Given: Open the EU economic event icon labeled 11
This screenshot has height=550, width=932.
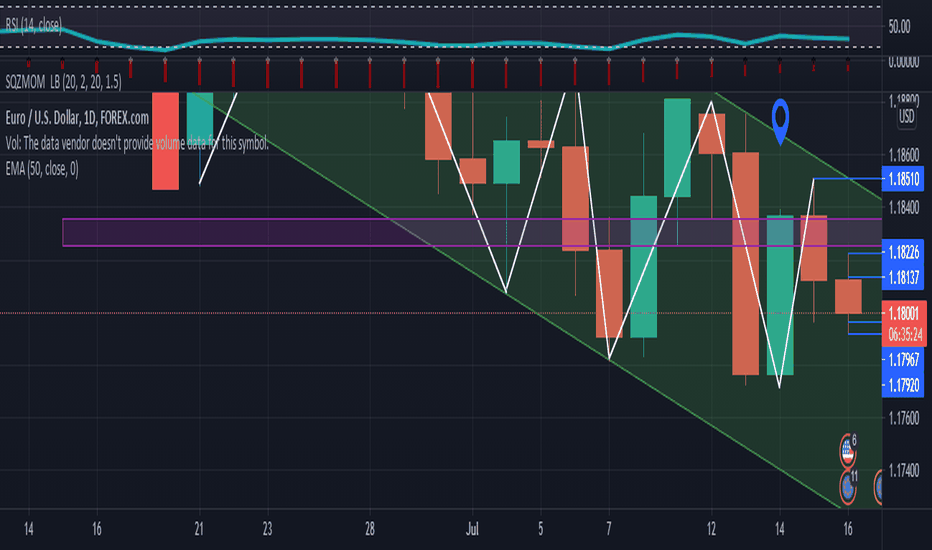Looking at the screenshot, I should click(848, 487).
